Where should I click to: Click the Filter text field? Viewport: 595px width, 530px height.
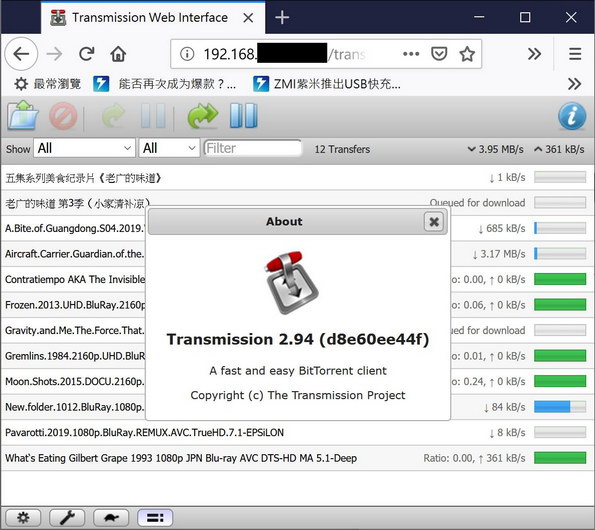pos(253,148)
